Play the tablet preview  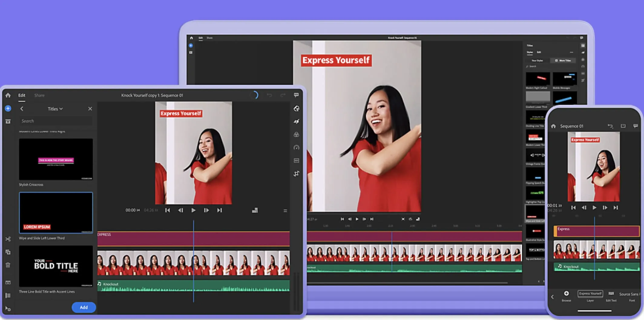tap(193, 210)
